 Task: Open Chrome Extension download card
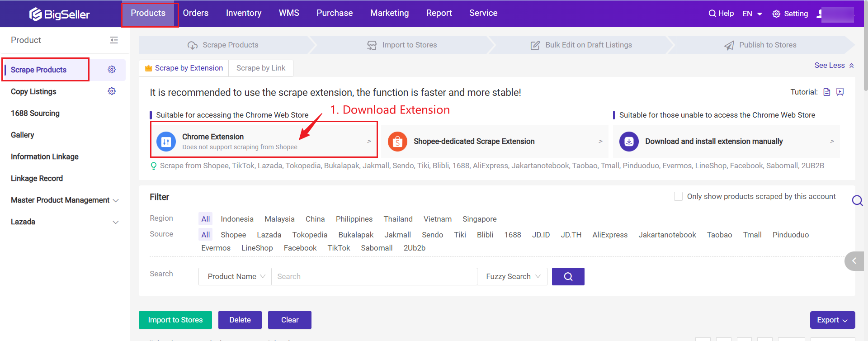264,141
